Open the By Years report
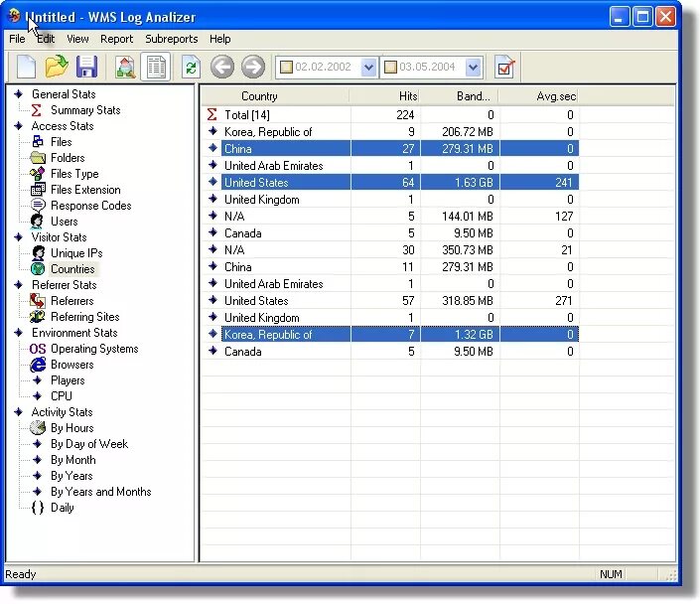 [x=71, y=475]
